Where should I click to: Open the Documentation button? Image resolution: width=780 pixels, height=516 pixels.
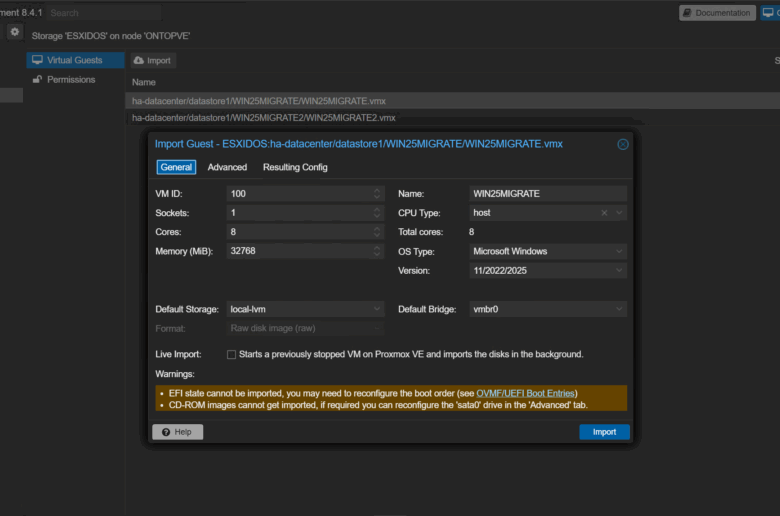[717, 13]
